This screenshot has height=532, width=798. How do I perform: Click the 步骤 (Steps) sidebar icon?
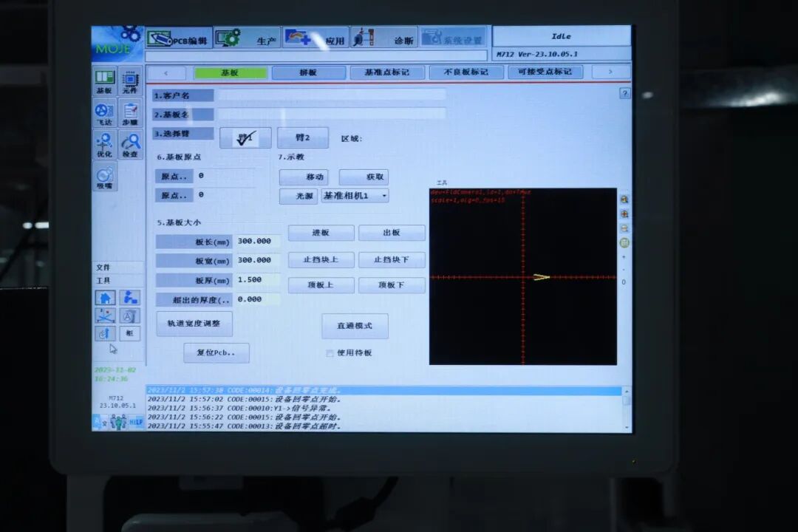130,112
